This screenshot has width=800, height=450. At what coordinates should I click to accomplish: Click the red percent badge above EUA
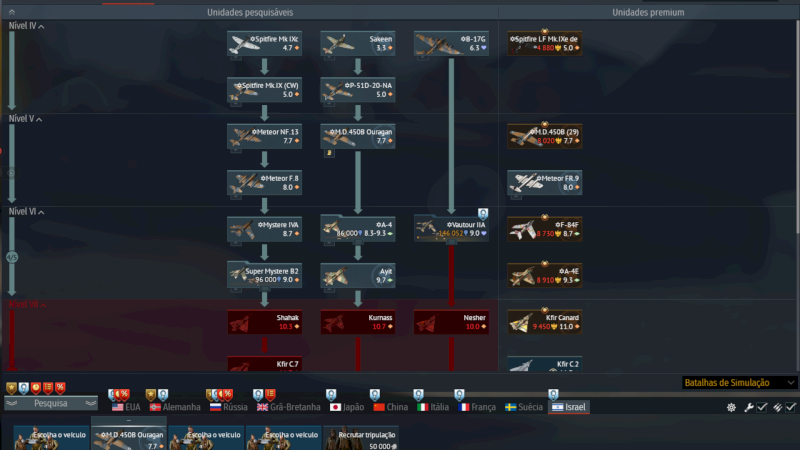[x=124, y=395]
